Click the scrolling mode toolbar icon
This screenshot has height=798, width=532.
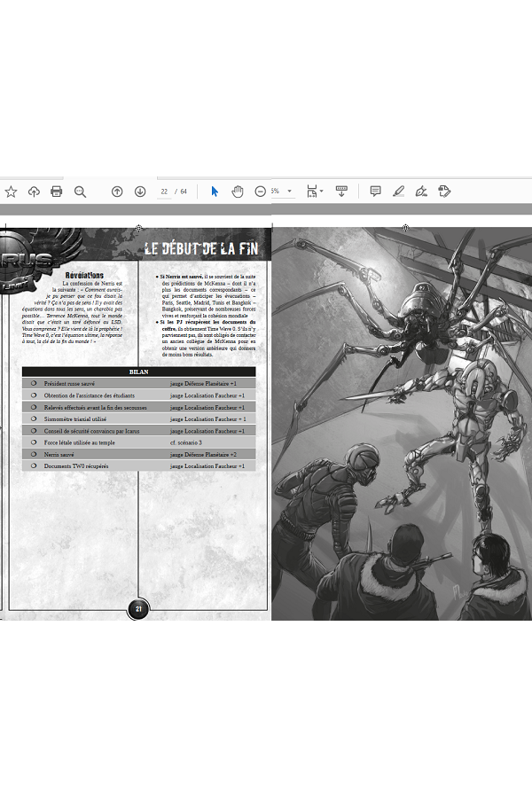click(341, 192)
